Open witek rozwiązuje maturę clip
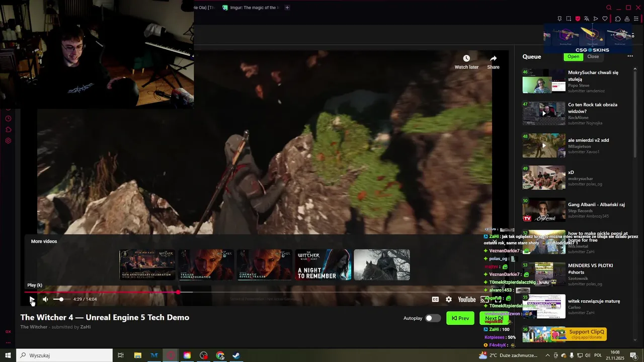 577,307
